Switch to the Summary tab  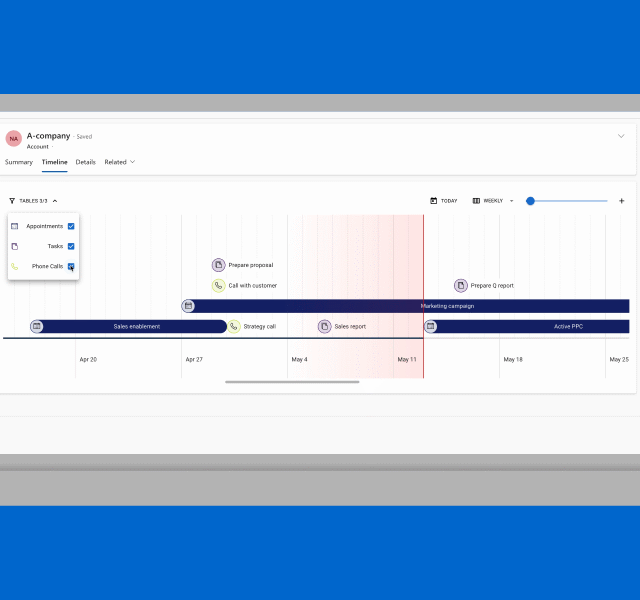tap(19, 162)
